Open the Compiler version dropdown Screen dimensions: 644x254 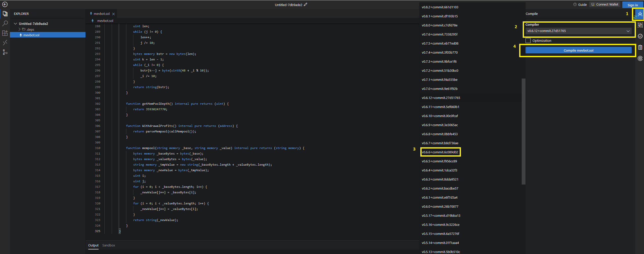(x=578, y=31)
